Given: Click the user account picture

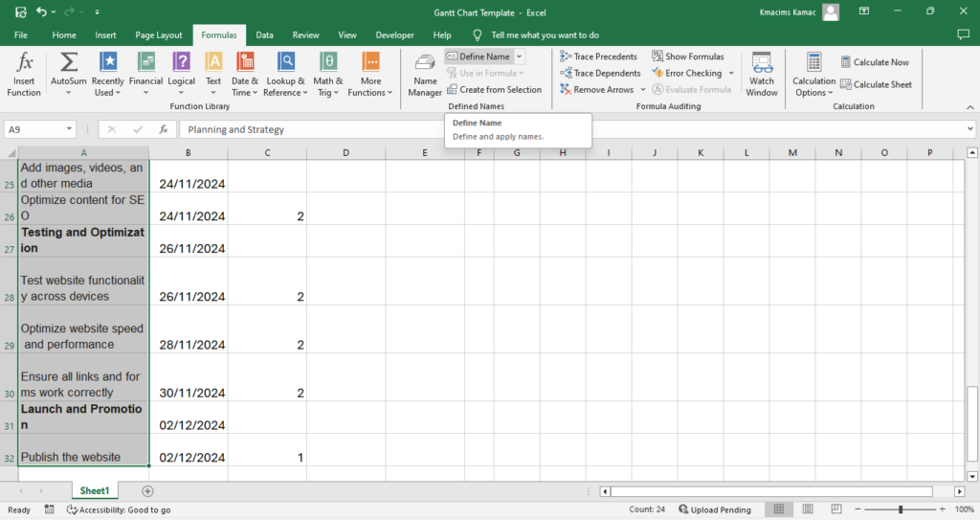Looking at the screenshot, I should pos(831,11).
